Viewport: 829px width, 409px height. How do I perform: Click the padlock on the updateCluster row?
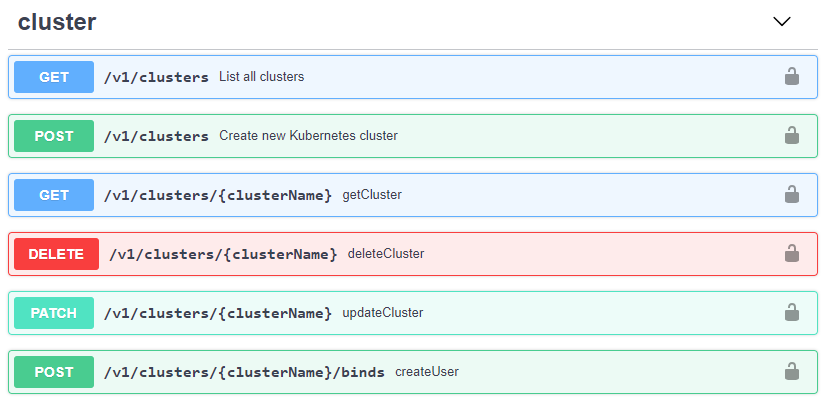tap(791, 313)
